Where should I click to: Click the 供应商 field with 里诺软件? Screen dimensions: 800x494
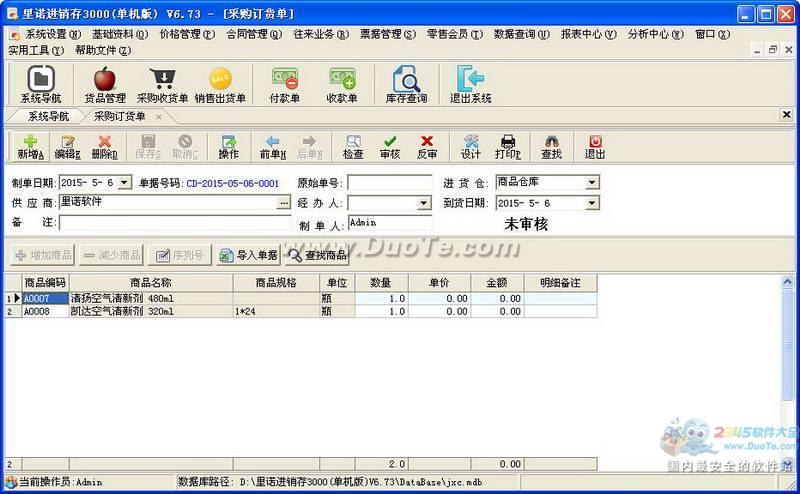pos(168,203)
